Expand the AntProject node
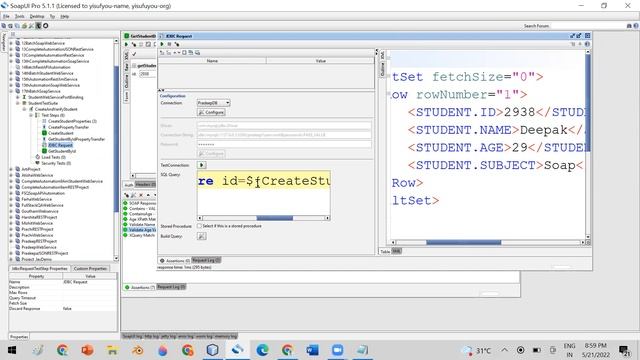This screenshot has height=360, width=640. 11,169
